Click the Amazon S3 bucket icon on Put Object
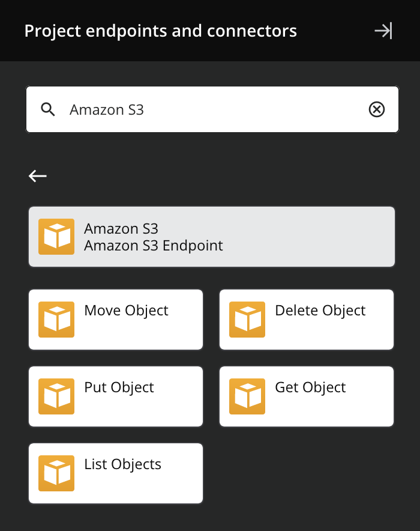Screen dimensions: 420x531 coord(56,396)
